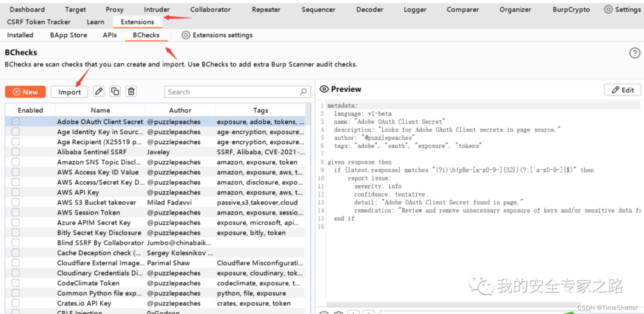
Task: Select the Bitly Secret Key Disclosure row
Action: click(x=155, y=233)
